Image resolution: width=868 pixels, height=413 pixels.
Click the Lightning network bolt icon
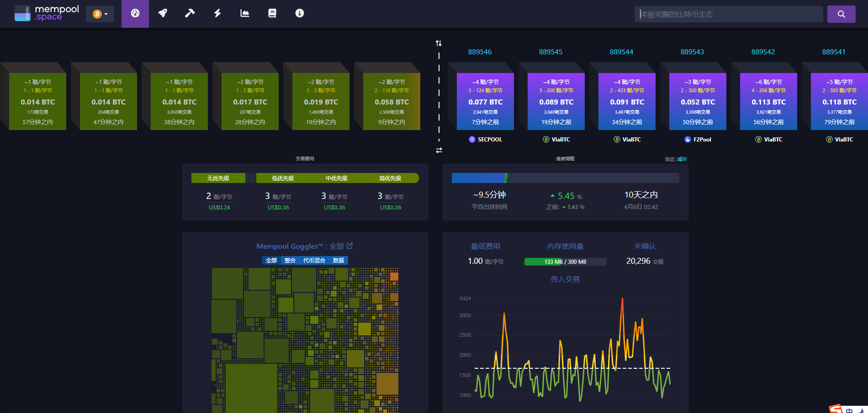(217, 13)
